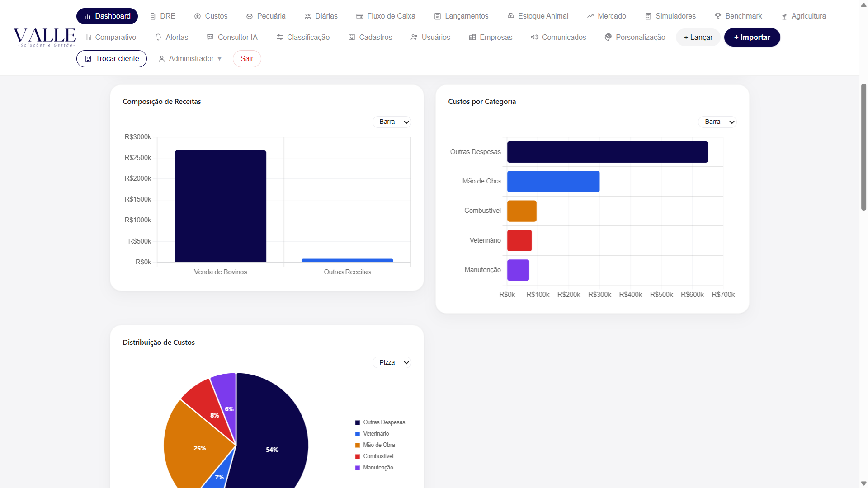This screenshot has width=868, height=488.
Task: Click the Mercado trend arrow icon
Action: pyautogui.click(x=590, y=16)
